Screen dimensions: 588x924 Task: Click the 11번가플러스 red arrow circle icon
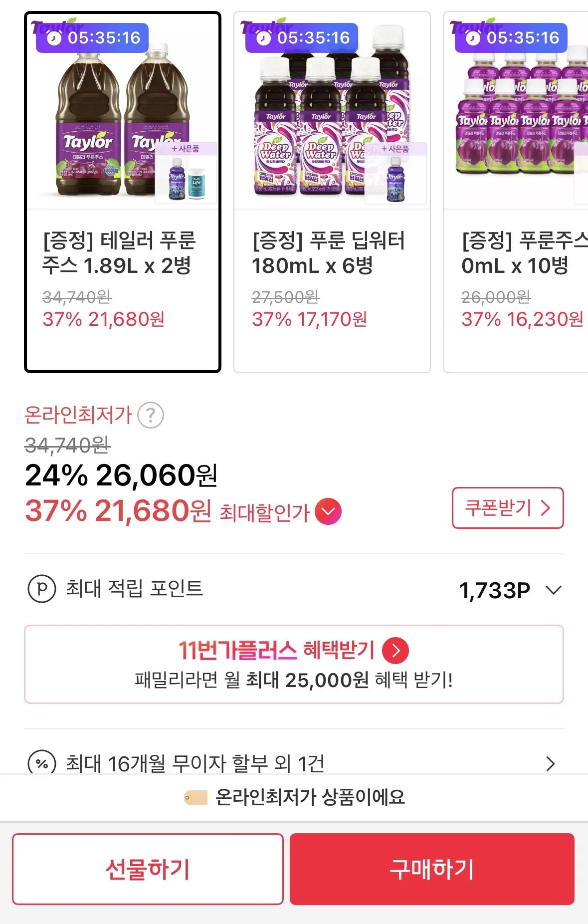395,650
